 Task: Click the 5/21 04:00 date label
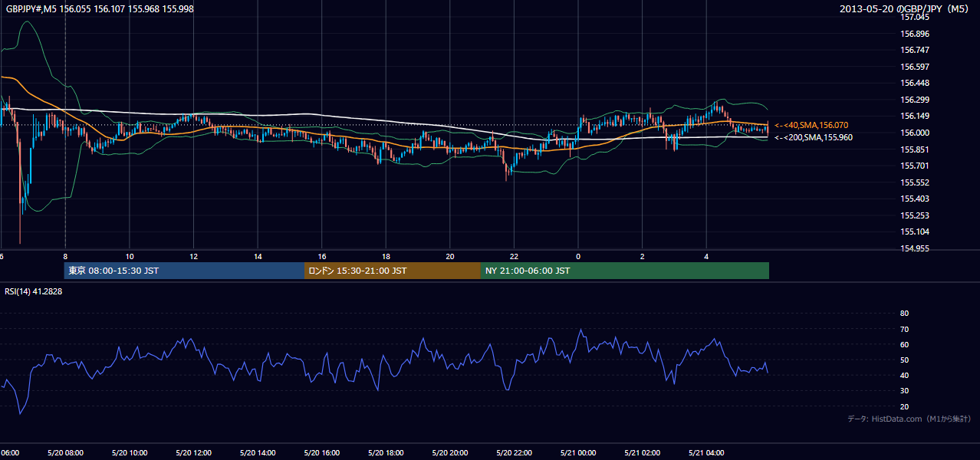pyautogui.click(x=706, y=452)
